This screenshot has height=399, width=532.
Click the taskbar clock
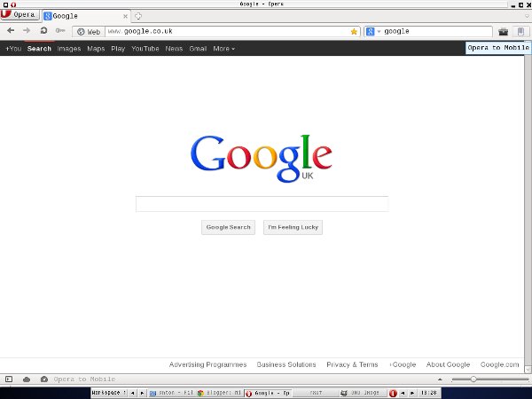[x=429, y=393]
